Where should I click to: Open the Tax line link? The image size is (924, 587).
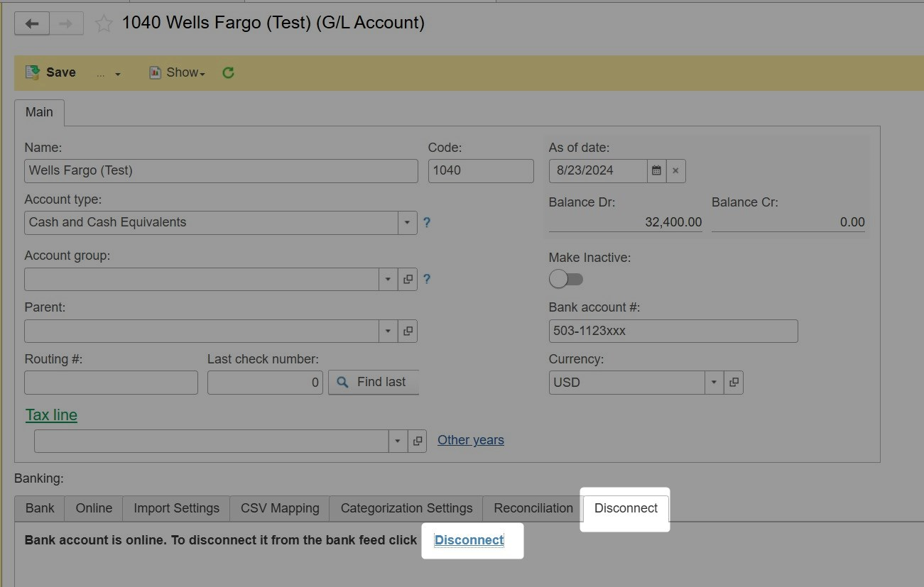click(51, 415)
